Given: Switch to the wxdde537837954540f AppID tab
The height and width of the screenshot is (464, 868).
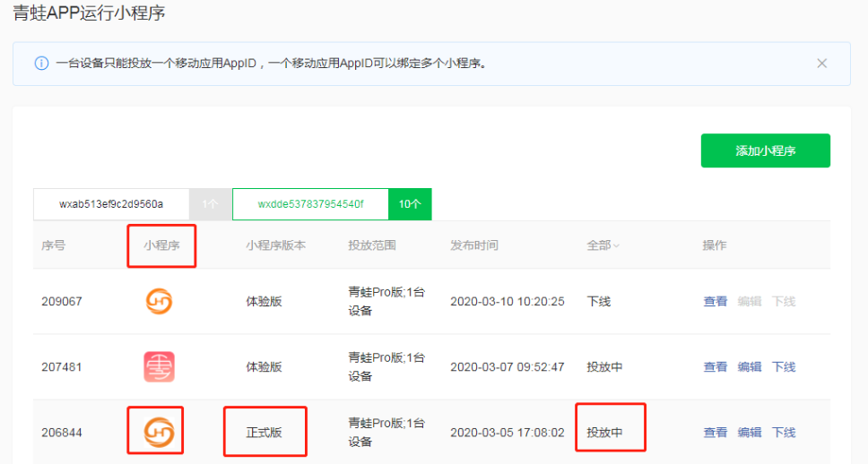Looking at the screenshot, I should pyautogui.click(x=310, y=204).
